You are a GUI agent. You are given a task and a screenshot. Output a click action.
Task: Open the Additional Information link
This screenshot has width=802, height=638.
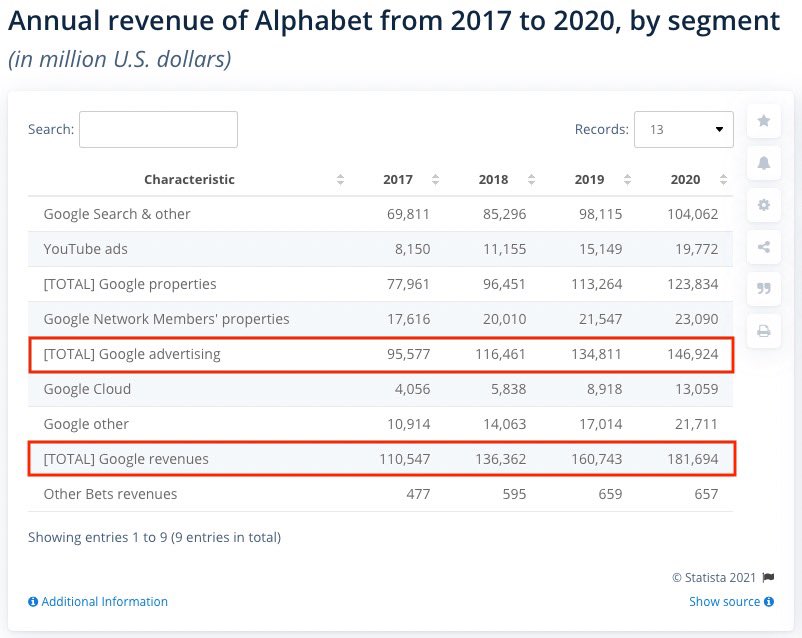coord(104,602)
